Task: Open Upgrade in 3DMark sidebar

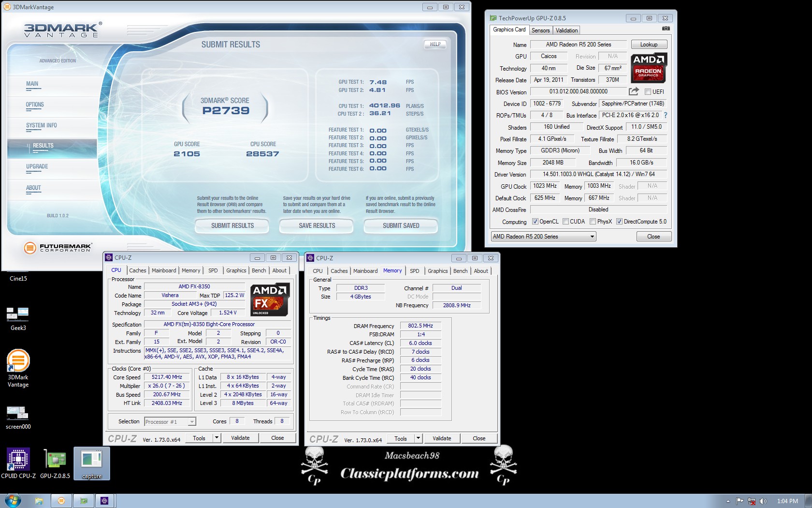Action: 37,166
